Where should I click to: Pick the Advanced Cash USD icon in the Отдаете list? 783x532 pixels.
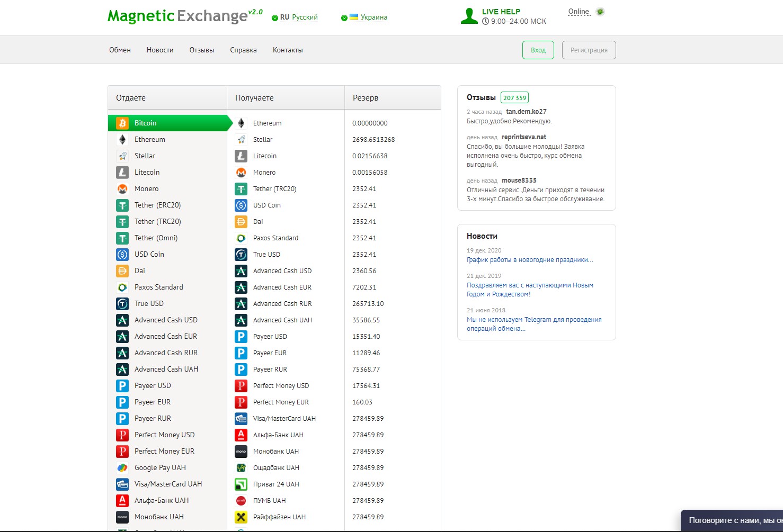pos(122,320)
